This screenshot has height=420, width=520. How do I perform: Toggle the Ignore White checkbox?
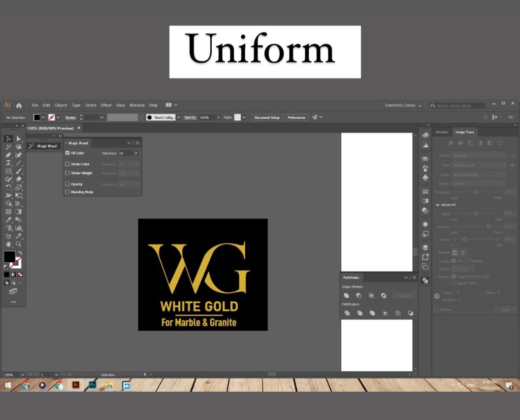453,283
